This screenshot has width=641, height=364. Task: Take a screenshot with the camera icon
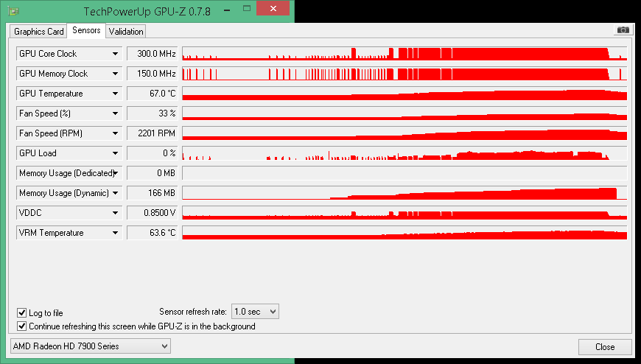tap(623, 30)
